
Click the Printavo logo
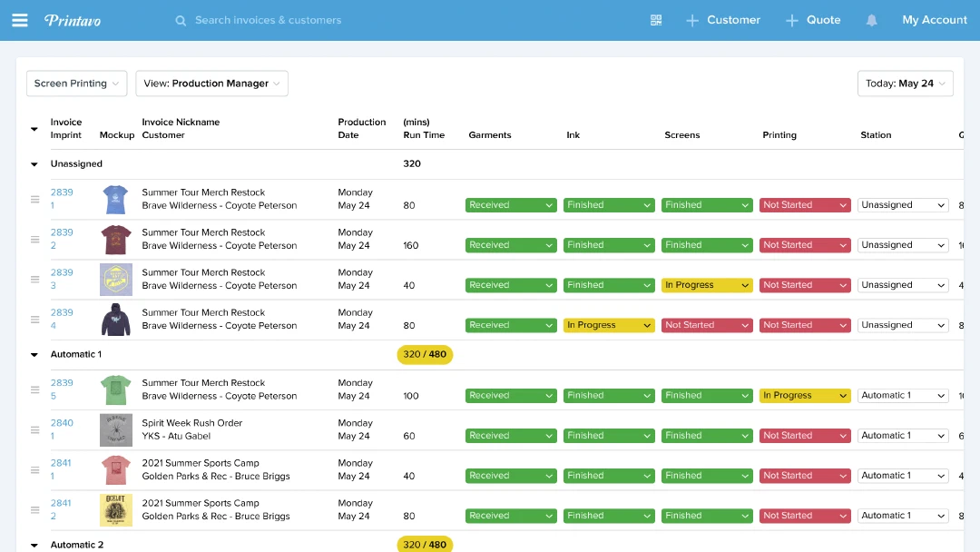click(73, 21)
